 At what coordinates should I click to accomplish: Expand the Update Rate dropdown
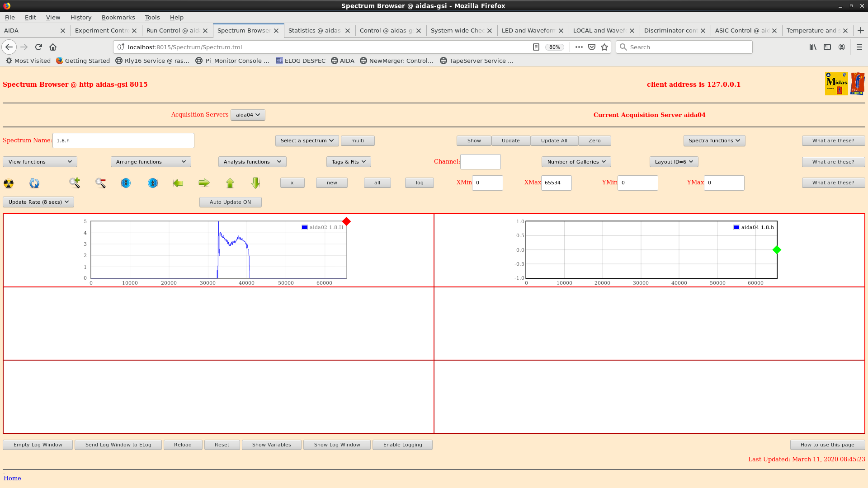38,202
